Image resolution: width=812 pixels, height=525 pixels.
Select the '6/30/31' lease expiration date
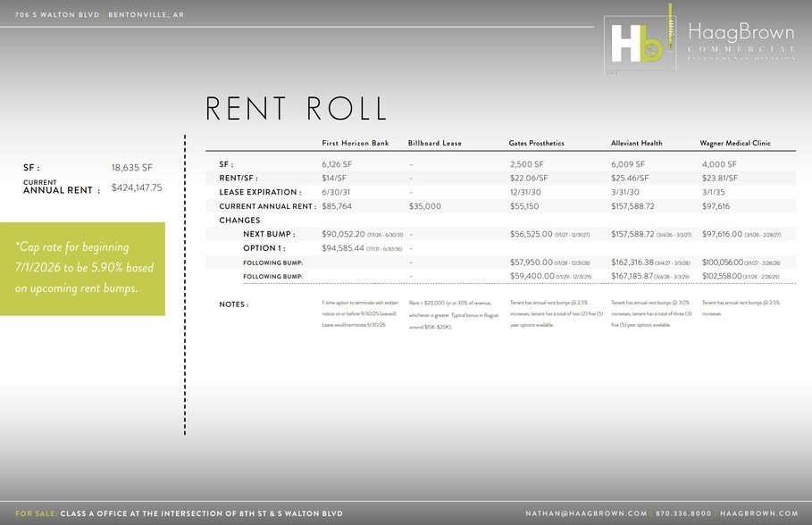click(336, 192)
